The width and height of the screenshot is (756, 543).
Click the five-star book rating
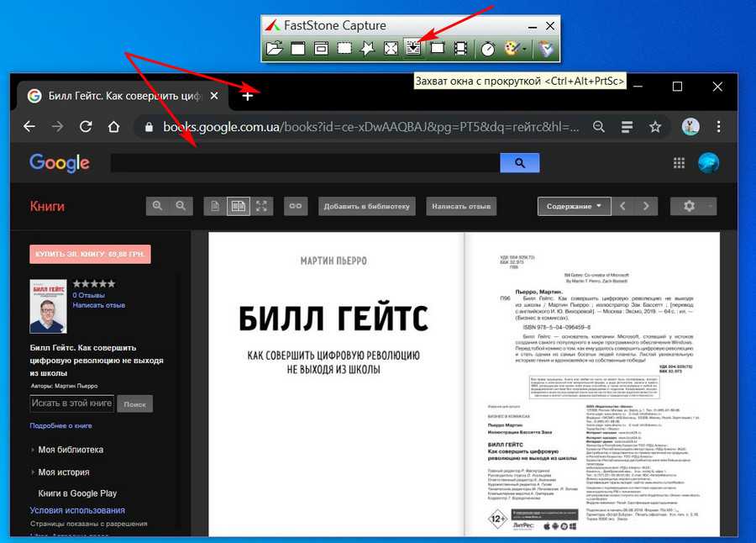pos(94,284)
